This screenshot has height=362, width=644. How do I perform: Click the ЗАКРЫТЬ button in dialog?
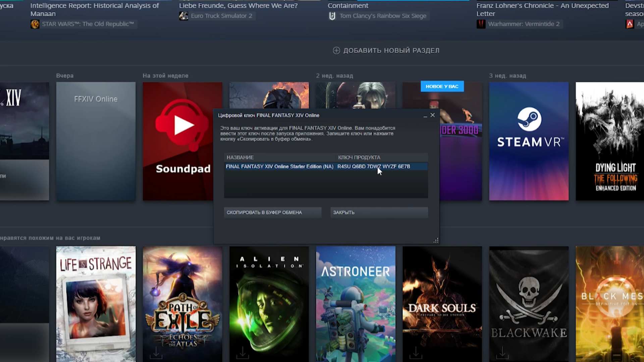pos(379,213)
